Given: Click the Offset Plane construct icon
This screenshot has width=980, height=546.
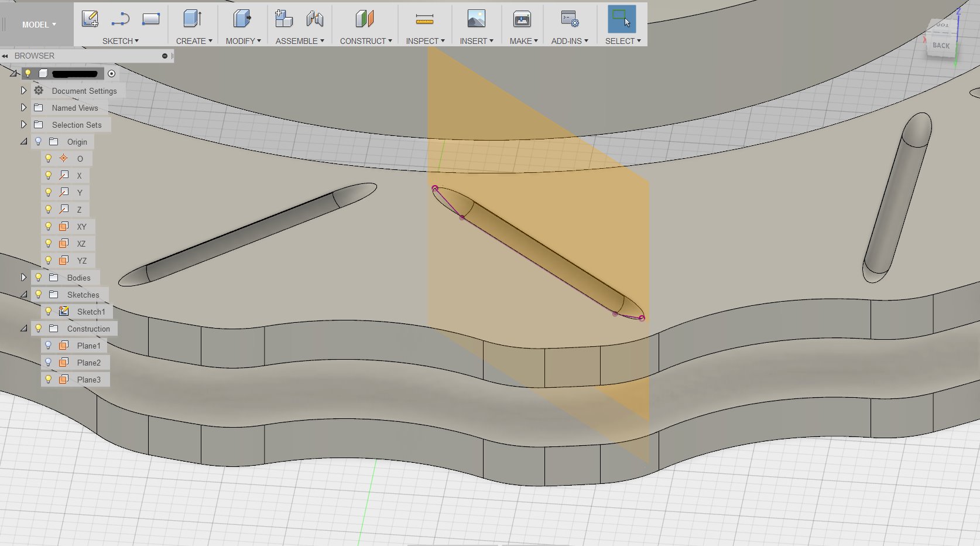Looking at the screenshot, I should [x=364, y=19].
